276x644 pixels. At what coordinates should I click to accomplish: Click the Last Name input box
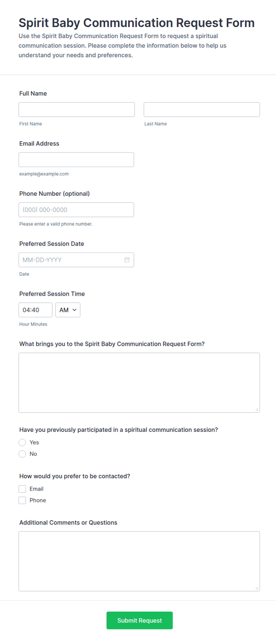pos(202,110)
